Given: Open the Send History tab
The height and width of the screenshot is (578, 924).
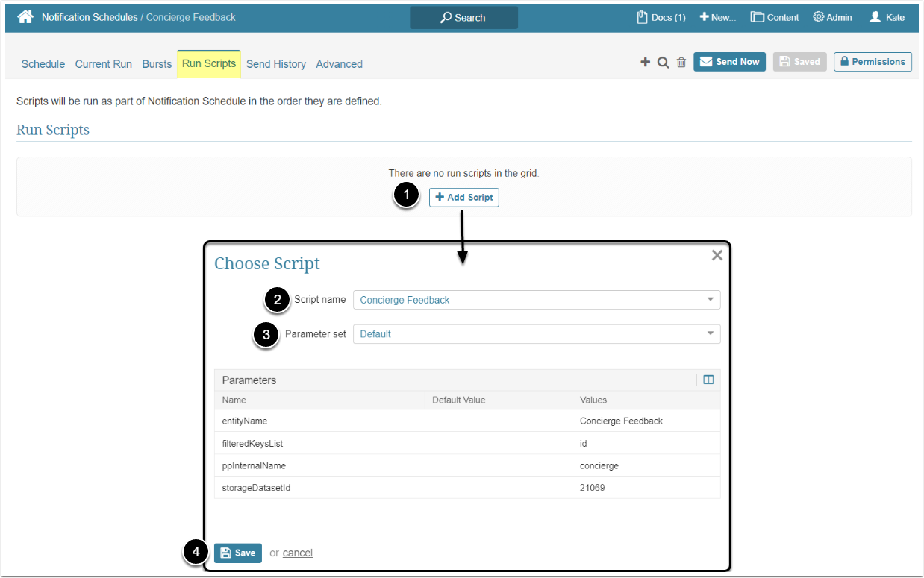Looking at the screenshot, I should pos(276,64).
